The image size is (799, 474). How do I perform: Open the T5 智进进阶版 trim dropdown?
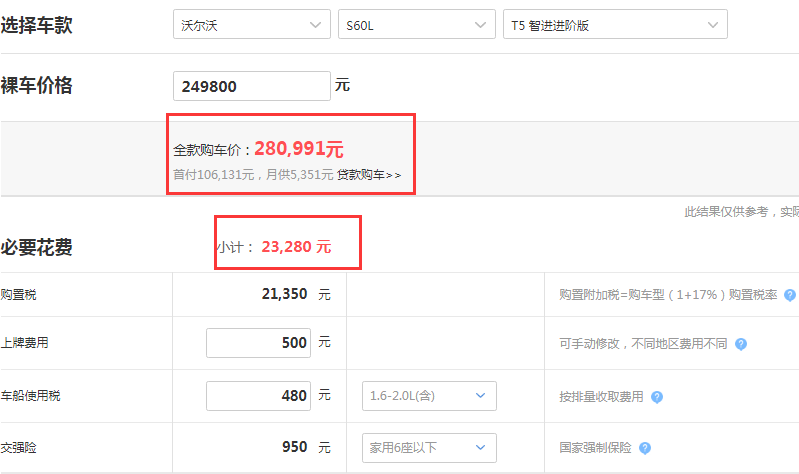pos(615,24)
